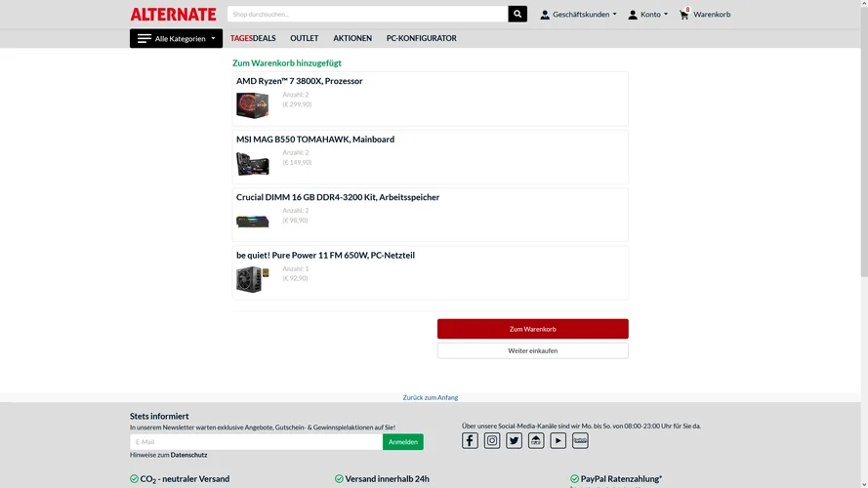The image size is (868, 488).
Task: Click the Crucial DIMM RAM product image
Action: click(x=253, y=222)
